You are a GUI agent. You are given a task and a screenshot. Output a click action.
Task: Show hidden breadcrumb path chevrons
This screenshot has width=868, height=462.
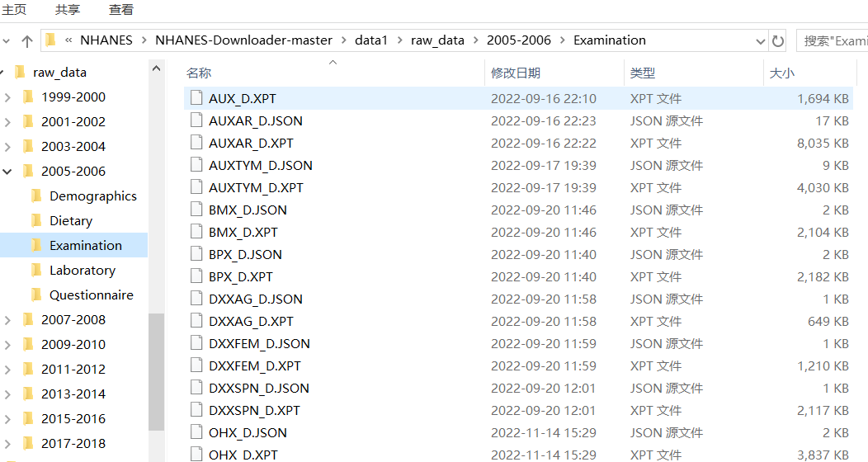point(68,40)
